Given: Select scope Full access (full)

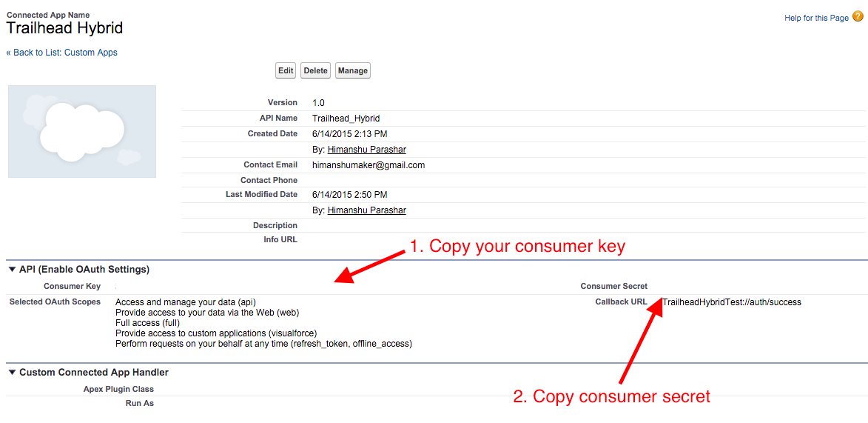Looking at the screenshot, I should pos(148,323).
